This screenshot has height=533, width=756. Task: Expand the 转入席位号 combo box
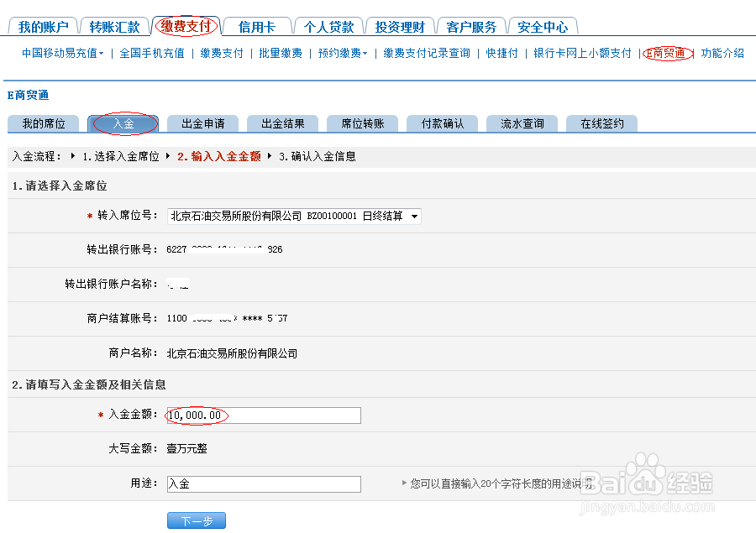(x=414, y=216)
